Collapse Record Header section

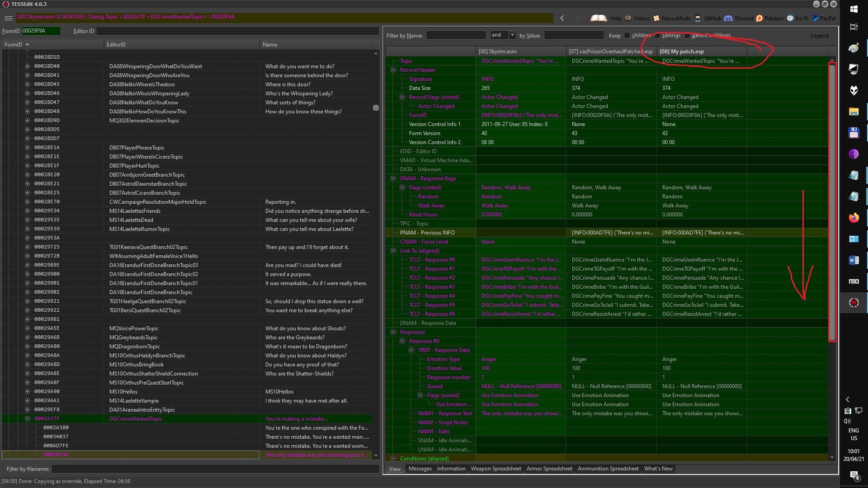(x=393, y=70)
